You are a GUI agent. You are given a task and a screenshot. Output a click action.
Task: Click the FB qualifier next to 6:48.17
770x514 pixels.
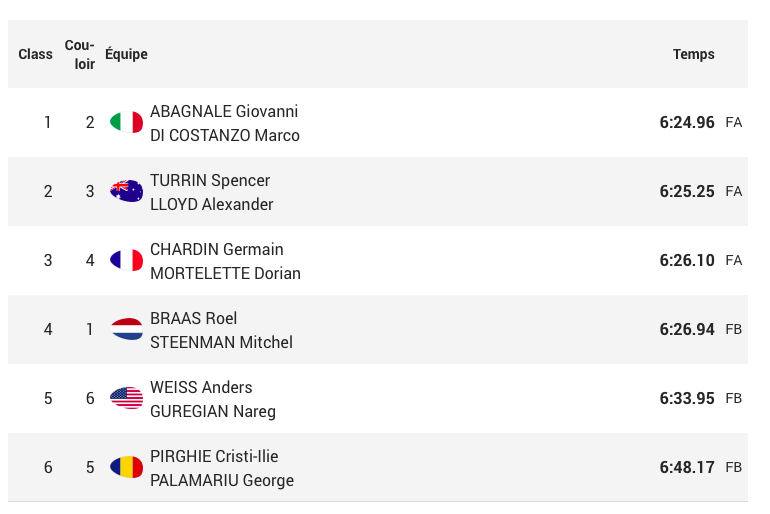[734, 467]
